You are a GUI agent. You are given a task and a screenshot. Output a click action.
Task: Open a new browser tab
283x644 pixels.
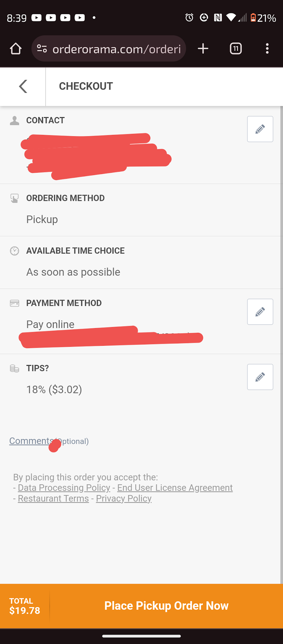coord(203,49)
